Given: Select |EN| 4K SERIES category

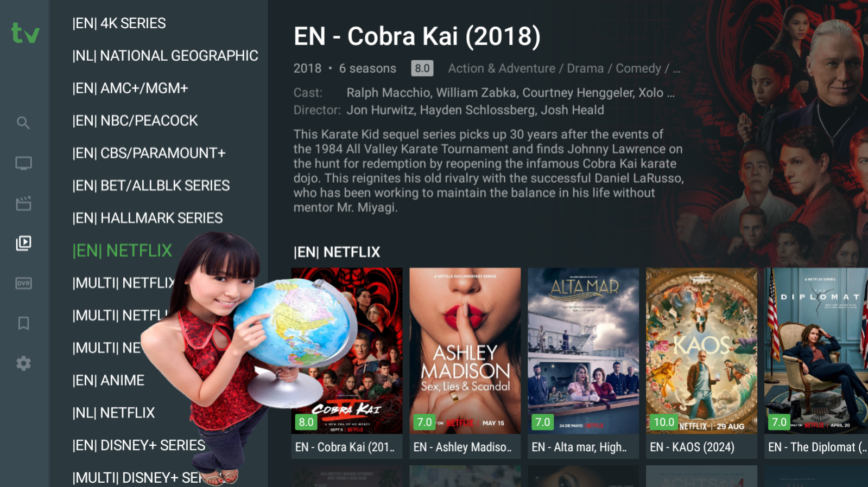Looking at the screenshot, I should click(x=119, y=23).
